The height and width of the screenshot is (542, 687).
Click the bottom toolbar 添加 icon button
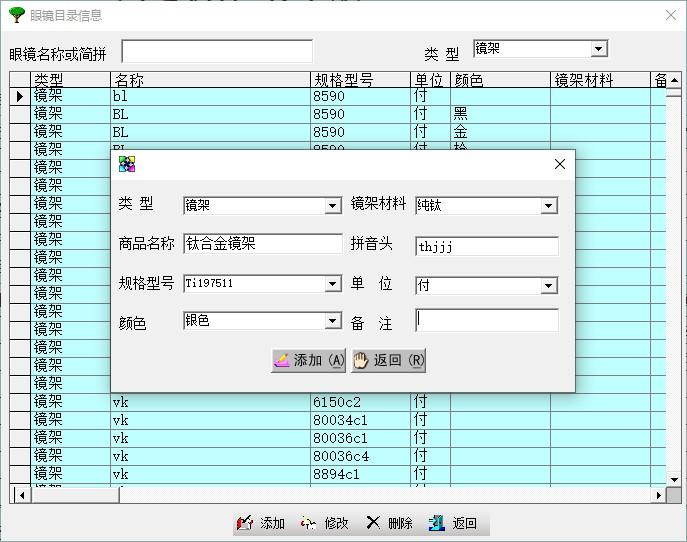pos(261,523)
